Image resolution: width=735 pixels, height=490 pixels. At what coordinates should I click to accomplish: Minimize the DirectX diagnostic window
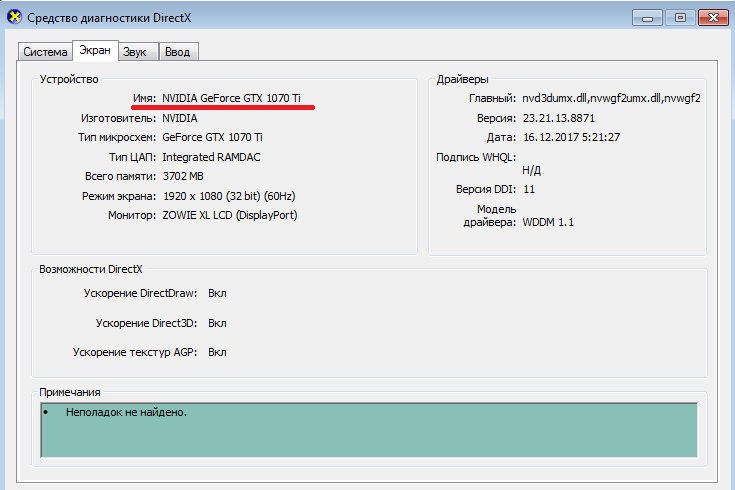(x=647, y=18)
